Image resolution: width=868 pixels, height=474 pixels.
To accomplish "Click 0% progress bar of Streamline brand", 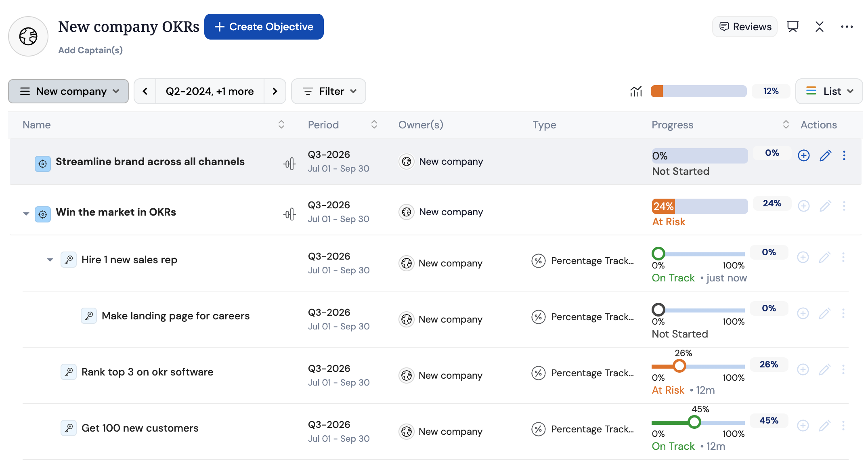I will pyautogui.click(x=700, y=156).
